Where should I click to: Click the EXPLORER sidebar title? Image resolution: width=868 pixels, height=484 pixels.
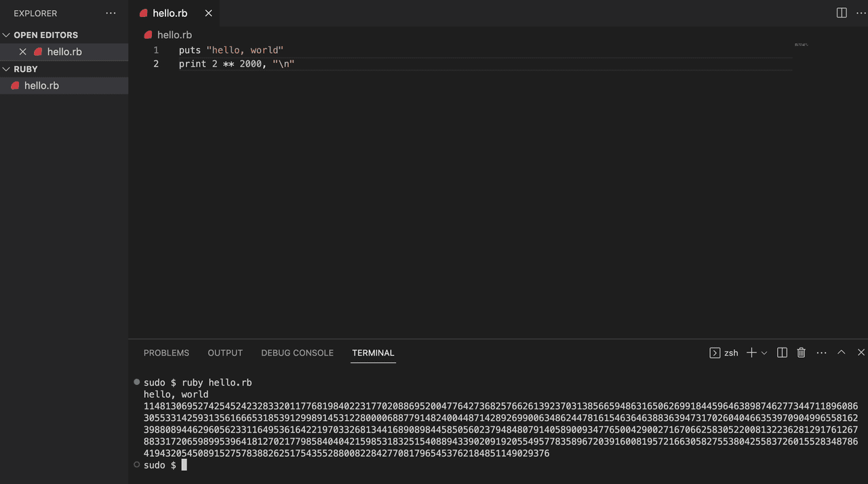point(35,13)
